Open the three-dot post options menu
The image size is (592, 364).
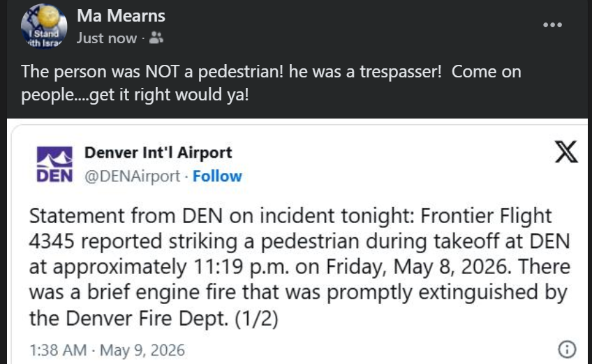click(x=552, y=25)
